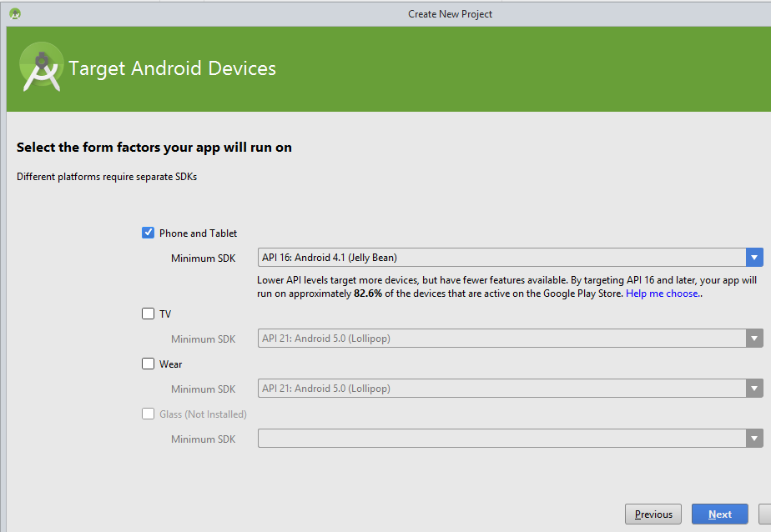Screen dimensions: 771x532
Task: Click the 'Select the form factors' heading
Action: 154,148
